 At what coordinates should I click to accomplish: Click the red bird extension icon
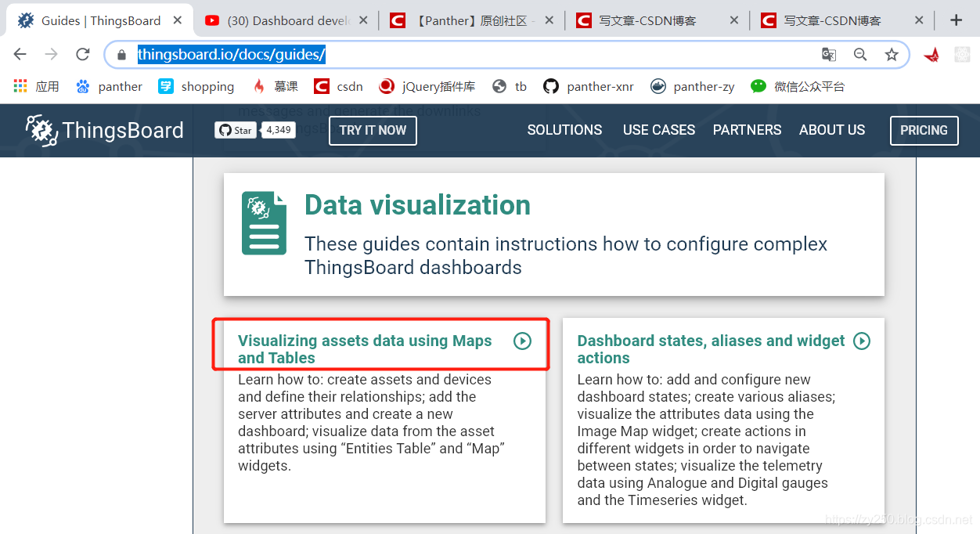coord(931,55)
